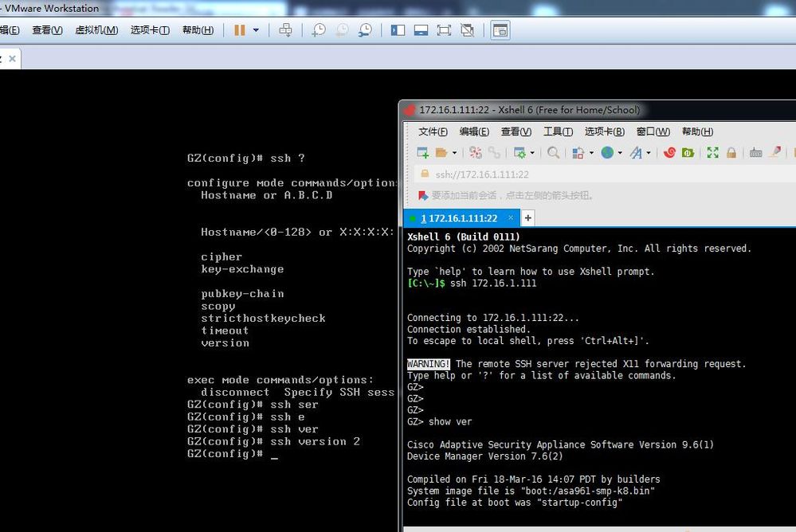Screen dimensions: 796x532
Task: Enter VMware full screen mode
Action: pyautogui.click(x=444, y=30)
